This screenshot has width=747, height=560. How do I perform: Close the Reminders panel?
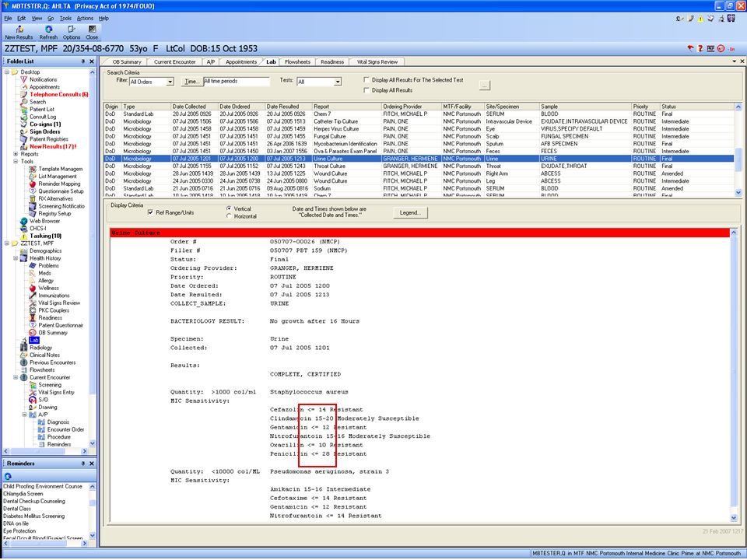(92, 464)
